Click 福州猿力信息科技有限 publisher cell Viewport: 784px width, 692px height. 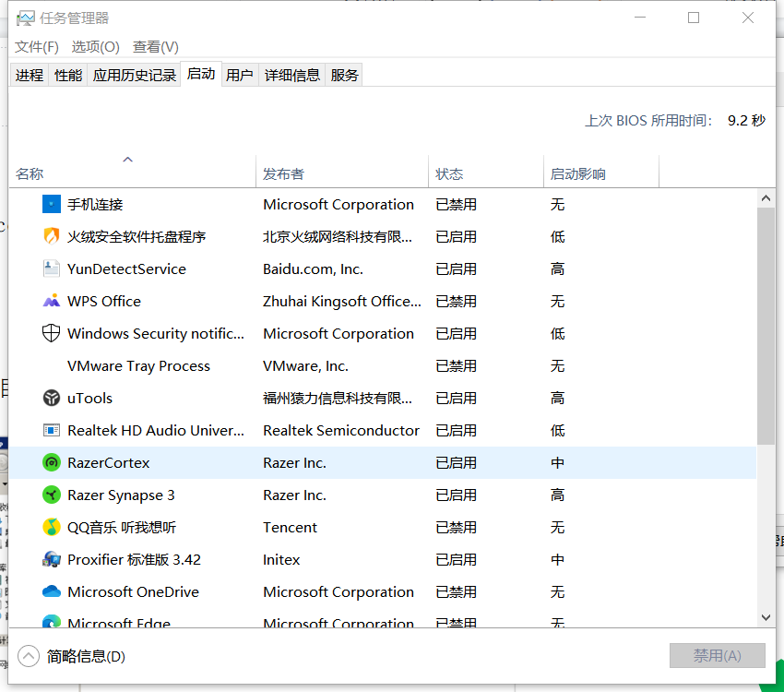point(338,398)
